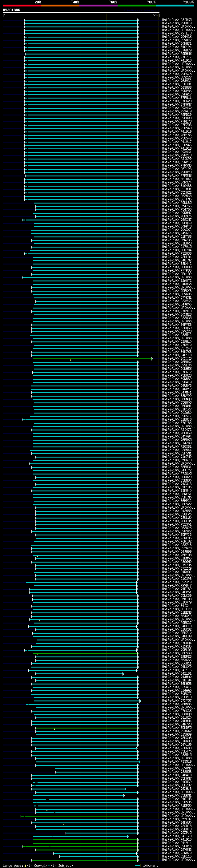Click the query end position 602
Image resolution: width=197 pixels, height=868 pixels.
155,15
